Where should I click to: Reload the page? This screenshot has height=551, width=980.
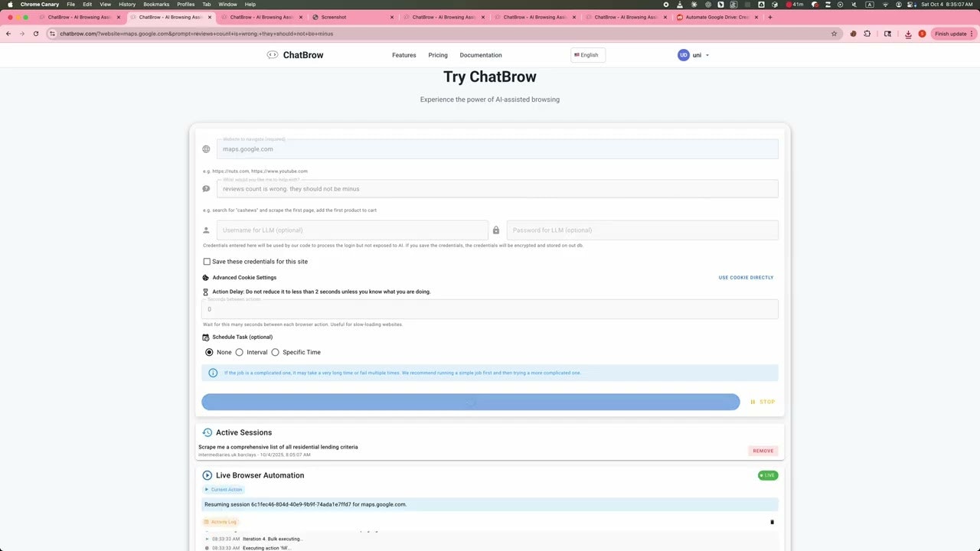(x=35, y=34)
